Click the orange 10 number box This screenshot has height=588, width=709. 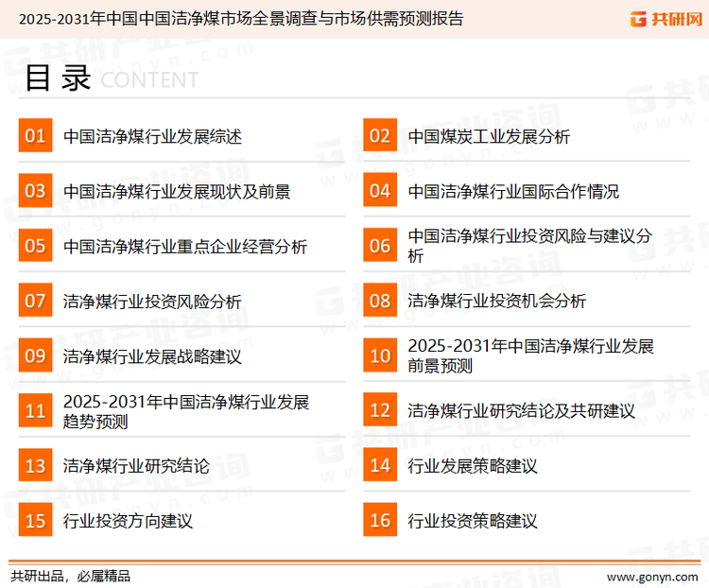pos(380,355)
